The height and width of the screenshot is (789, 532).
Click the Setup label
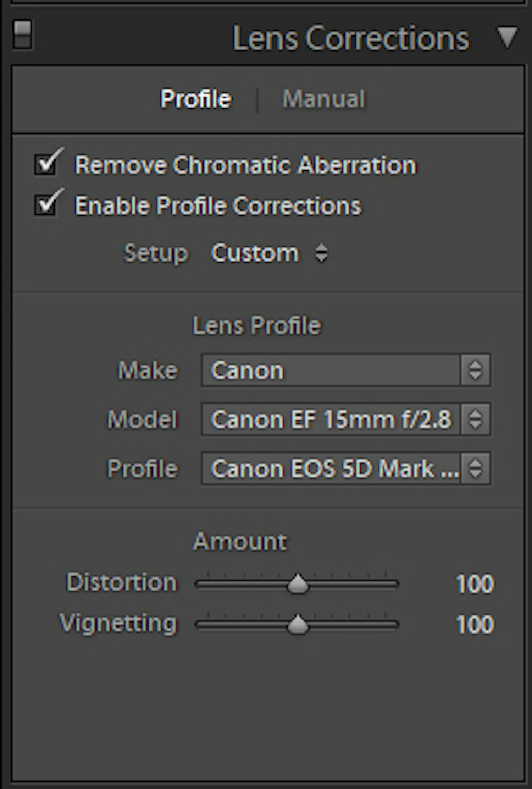pyautogui.click(x=156, y=254)
